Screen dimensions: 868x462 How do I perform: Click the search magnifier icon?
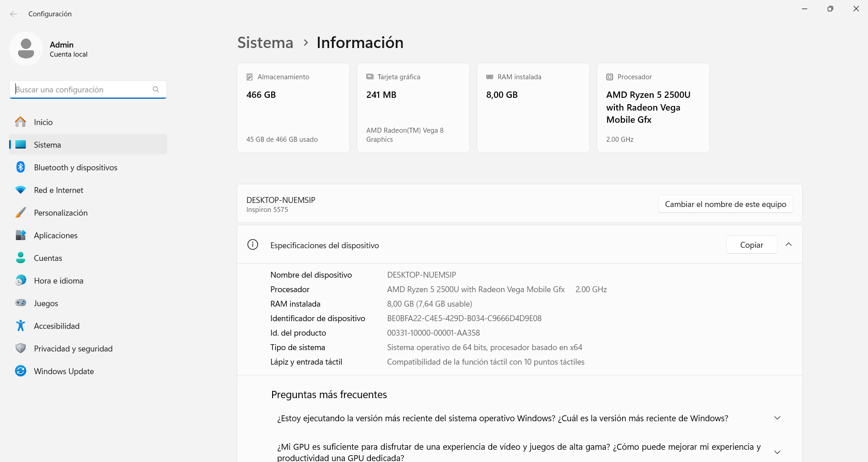click(156, 90)
